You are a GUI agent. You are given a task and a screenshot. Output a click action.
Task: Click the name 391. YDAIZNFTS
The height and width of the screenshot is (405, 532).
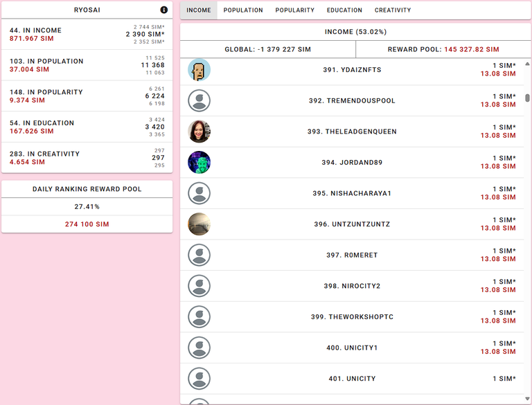(352, 69)
